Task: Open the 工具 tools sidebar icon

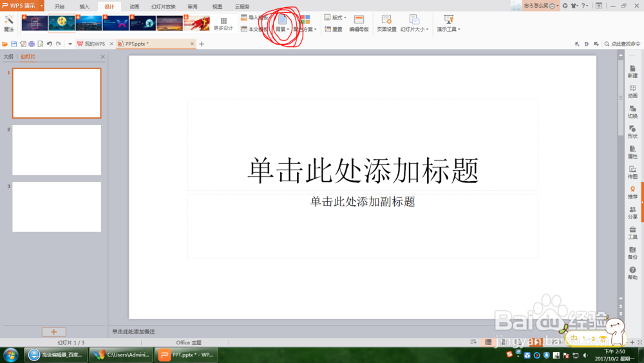Action: click(x=632, y=233)
